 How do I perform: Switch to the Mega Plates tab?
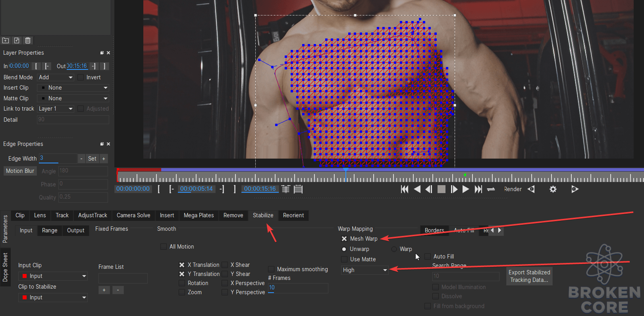point(199,215)
